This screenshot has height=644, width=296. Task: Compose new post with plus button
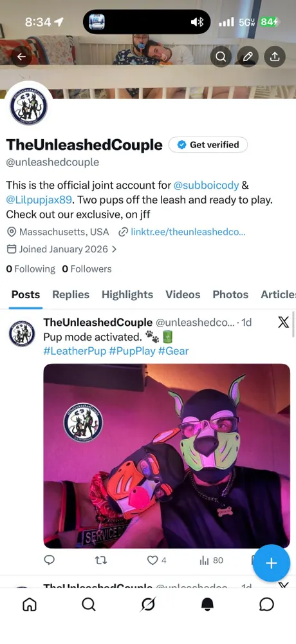pos(272,563)
